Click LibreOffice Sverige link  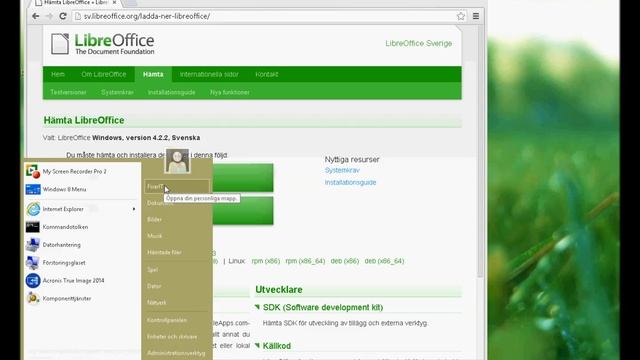[x=418, y=43]
